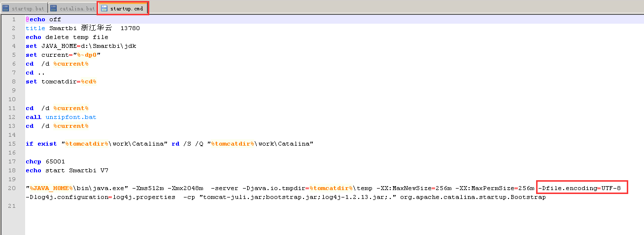Click the 'chcp 65001' line

click(45, 161)
